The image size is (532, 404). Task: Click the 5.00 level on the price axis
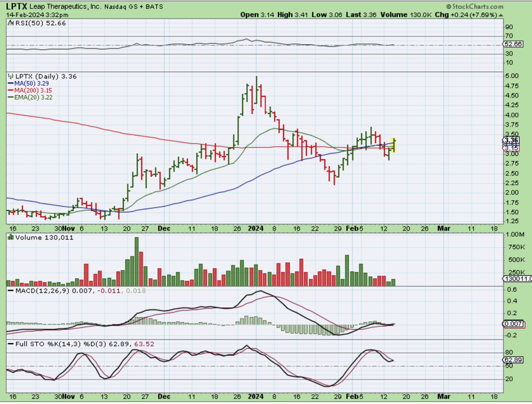click(x=512, y=76)
